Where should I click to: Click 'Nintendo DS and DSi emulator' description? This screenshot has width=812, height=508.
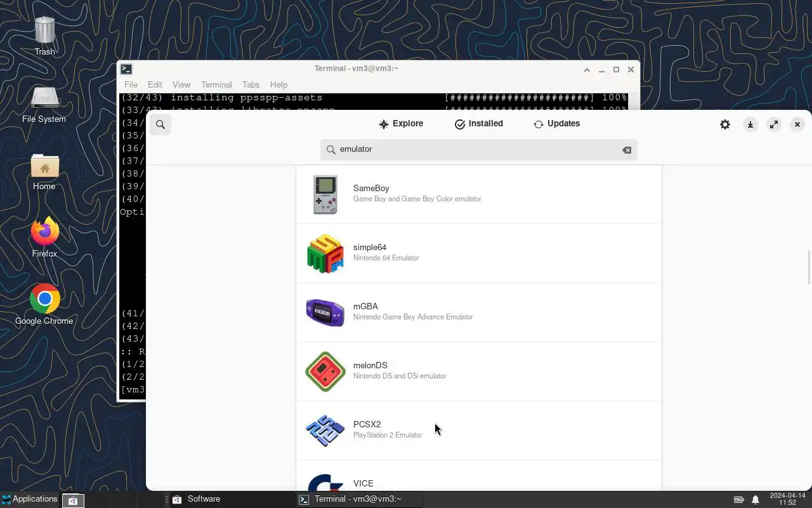coord(400,376)
